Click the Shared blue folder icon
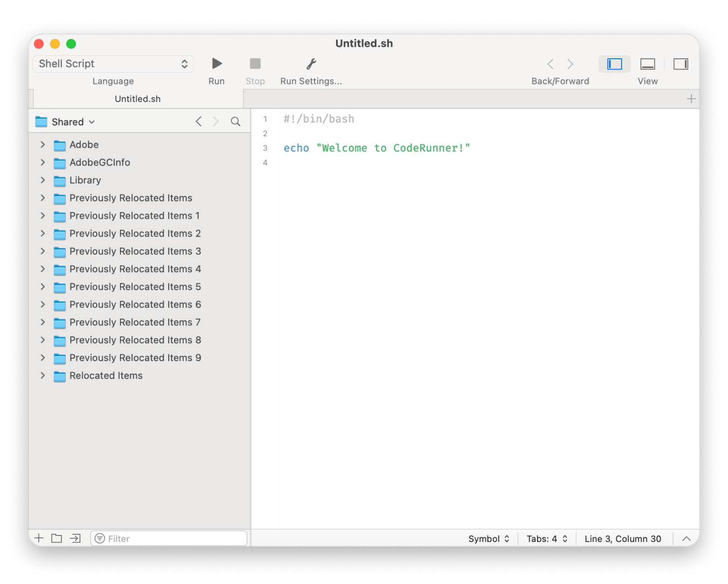 [42, 122]
